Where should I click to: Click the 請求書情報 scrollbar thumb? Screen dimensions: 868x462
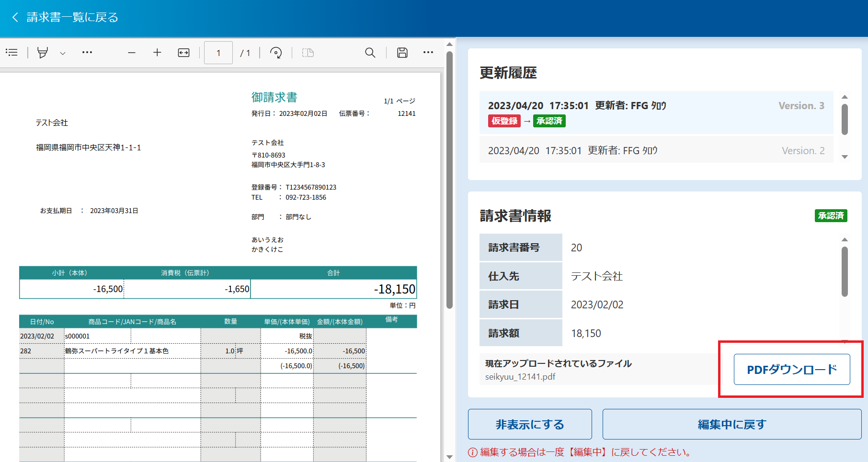pyautogui.click(x=845, y=271)
